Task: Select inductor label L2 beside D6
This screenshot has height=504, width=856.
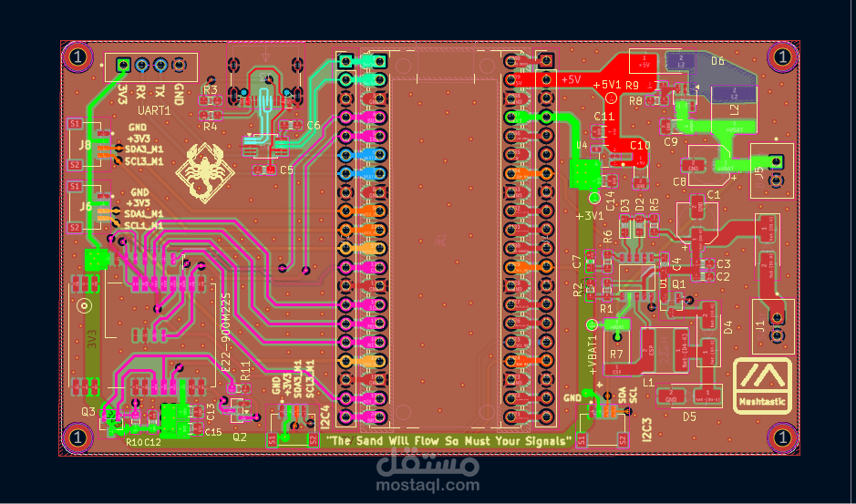Action: tap(734, 109)
